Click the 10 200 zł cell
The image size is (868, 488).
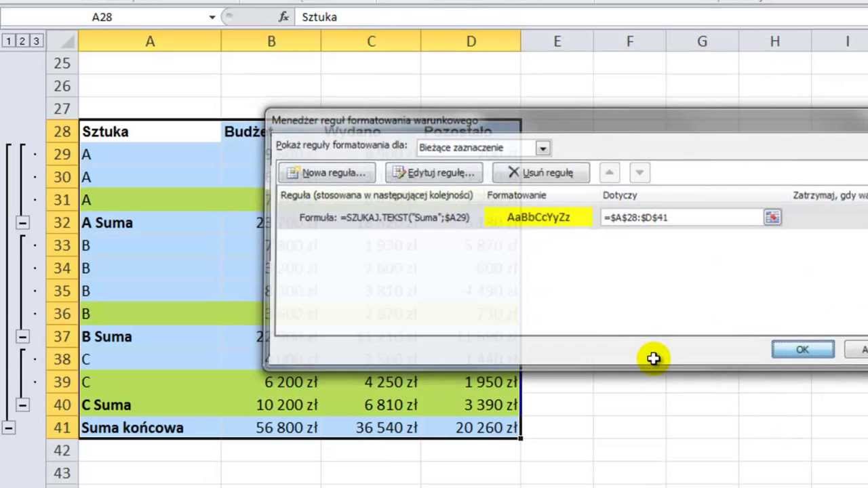(x=271, y=405)
